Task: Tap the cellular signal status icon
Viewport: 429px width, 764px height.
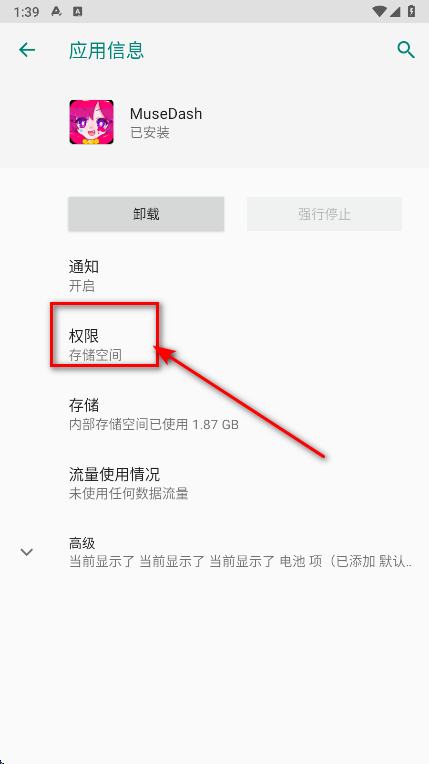Action: click(396, 12)
